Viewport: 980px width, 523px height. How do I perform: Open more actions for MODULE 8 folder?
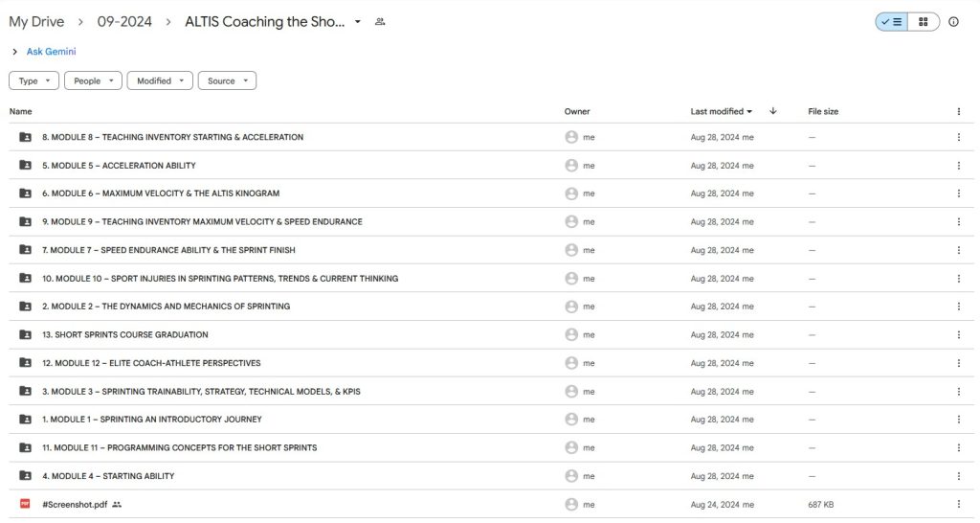pos(958,137)
